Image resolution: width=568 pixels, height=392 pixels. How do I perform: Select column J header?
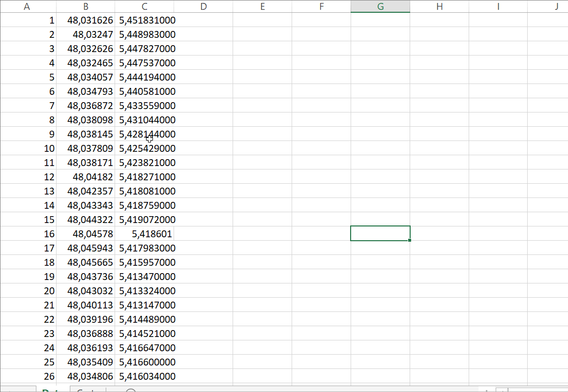[548, 6]
